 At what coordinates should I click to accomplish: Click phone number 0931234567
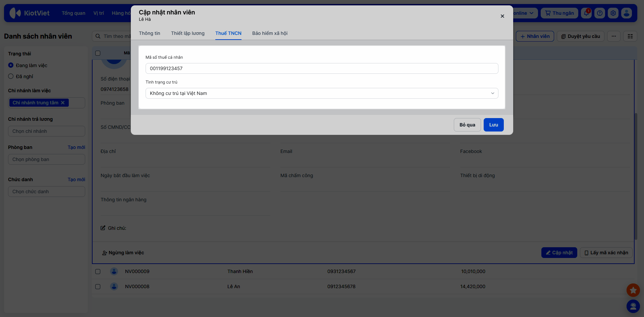point(341,271)
